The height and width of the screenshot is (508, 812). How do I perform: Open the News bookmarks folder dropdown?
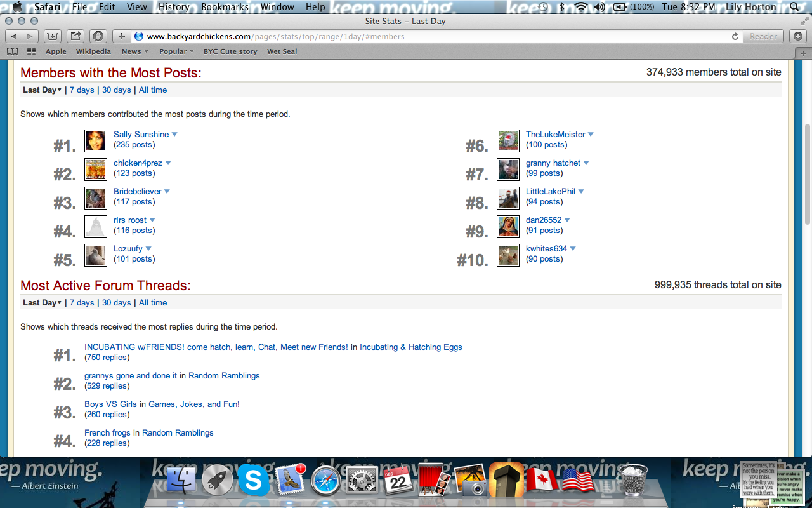coord(134,51)
